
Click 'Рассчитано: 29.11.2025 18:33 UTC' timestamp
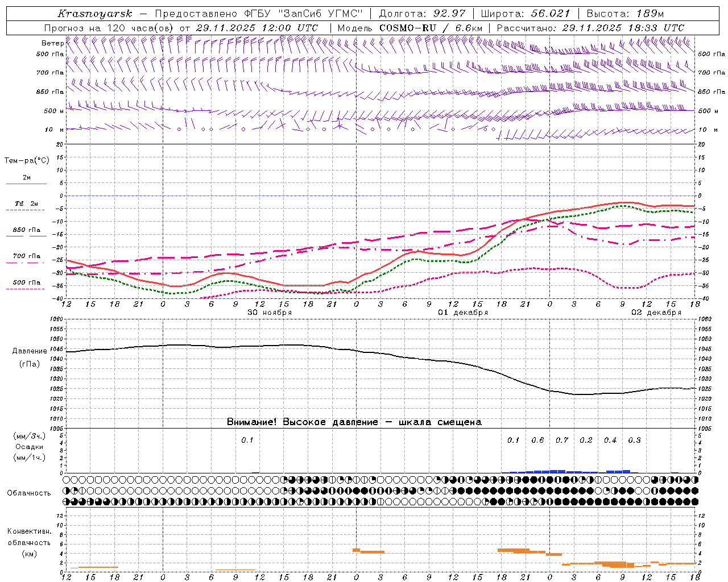pos(590,28)
